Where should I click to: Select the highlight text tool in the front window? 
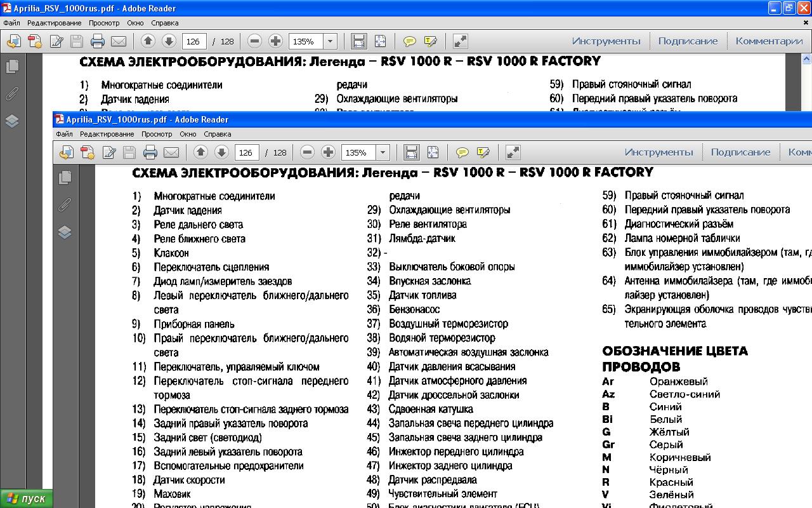tap(483, 152)
